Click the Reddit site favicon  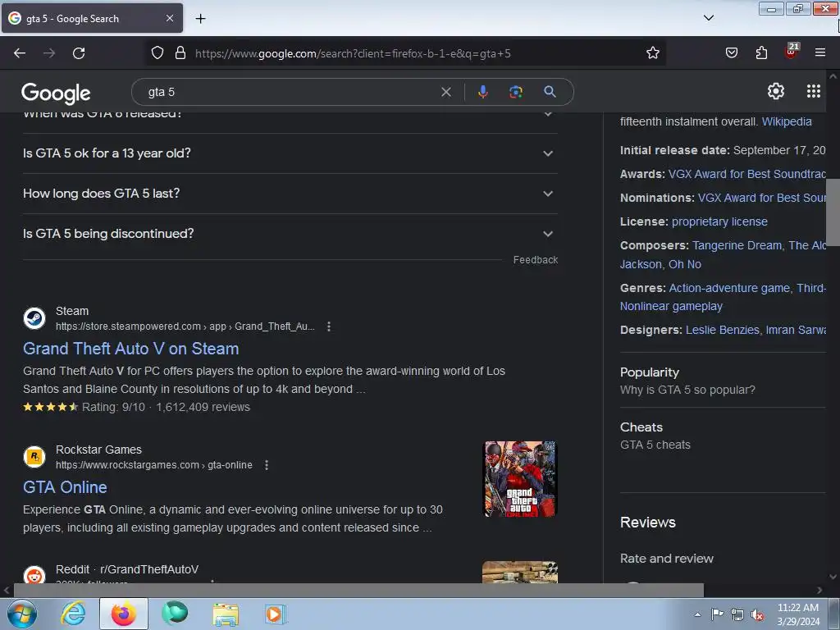(x=34, y=575)
